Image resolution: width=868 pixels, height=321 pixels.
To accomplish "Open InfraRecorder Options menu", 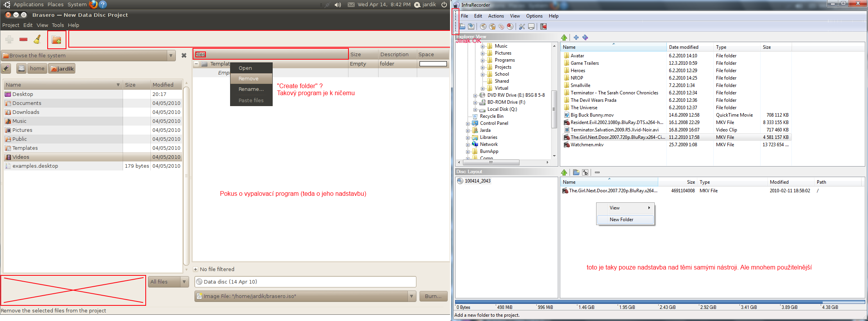I will tap(534, 16).
